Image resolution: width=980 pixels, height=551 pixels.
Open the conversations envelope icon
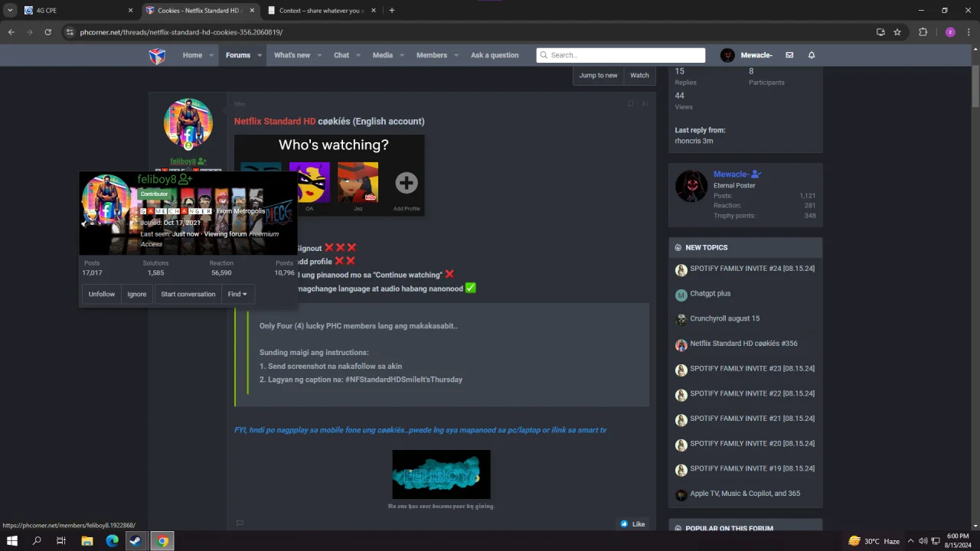click(x=789, y=55)
